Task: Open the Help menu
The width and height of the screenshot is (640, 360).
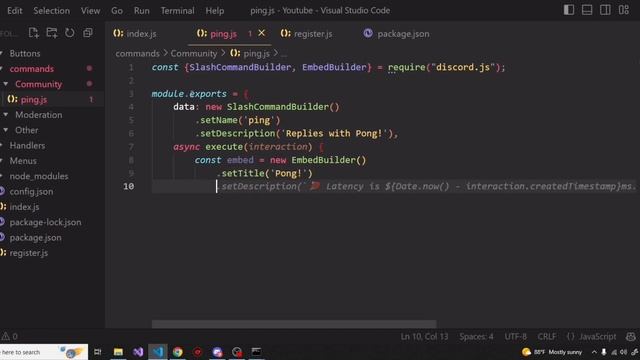Action: tap(215, 11)
